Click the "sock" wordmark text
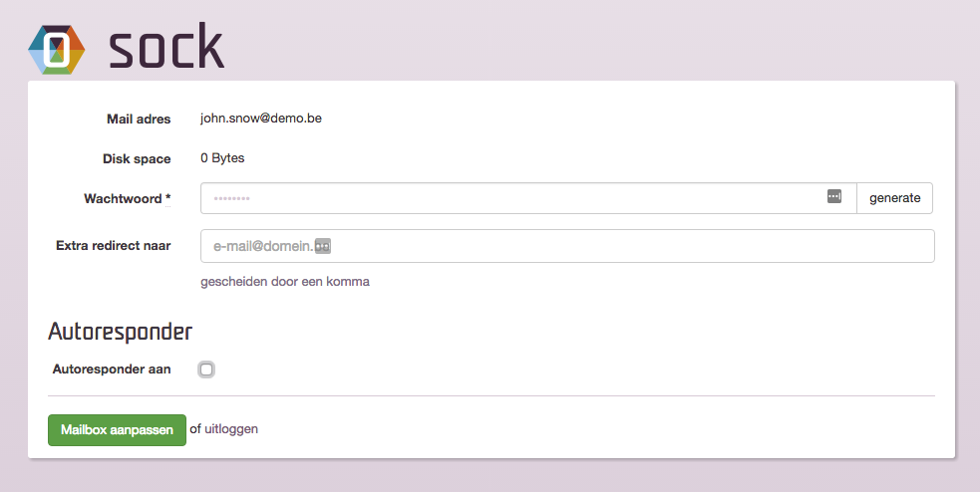Viewport: 980px width, 492px height. 166,47
